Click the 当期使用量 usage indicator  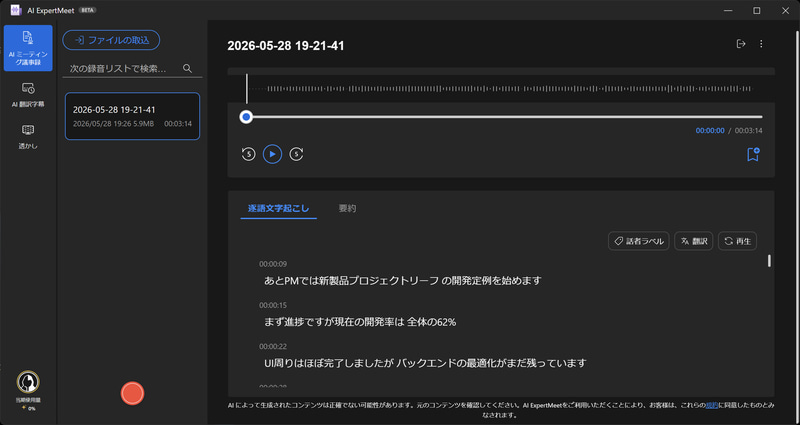(x=28, y=405)
